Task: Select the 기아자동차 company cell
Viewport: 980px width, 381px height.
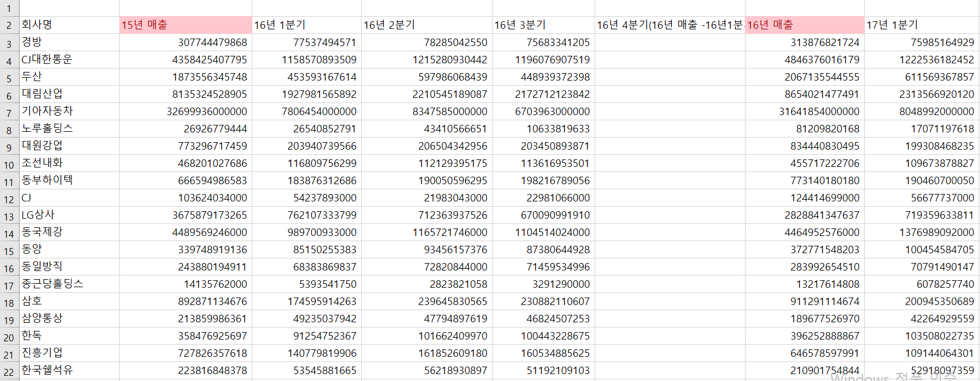Action: pyautogui.click(x=69, y=111)
